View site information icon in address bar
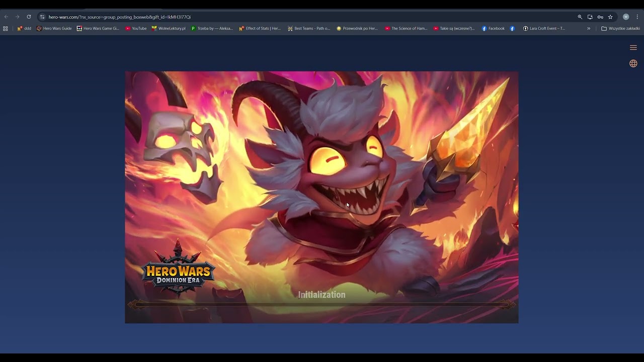Image resolution: width=644 pixels, height=362 pixels. coord(42,17)
